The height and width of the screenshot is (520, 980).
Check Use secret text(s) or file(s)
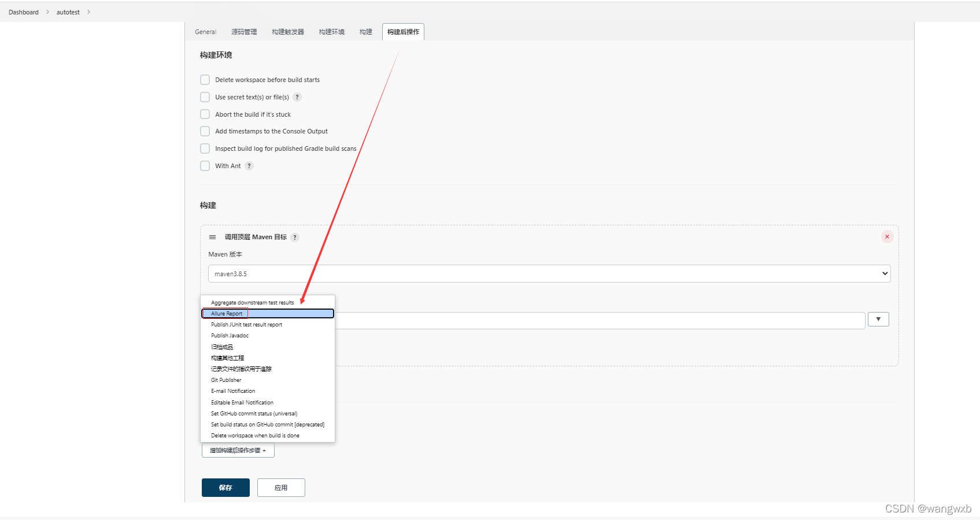(x=205, y=97)
